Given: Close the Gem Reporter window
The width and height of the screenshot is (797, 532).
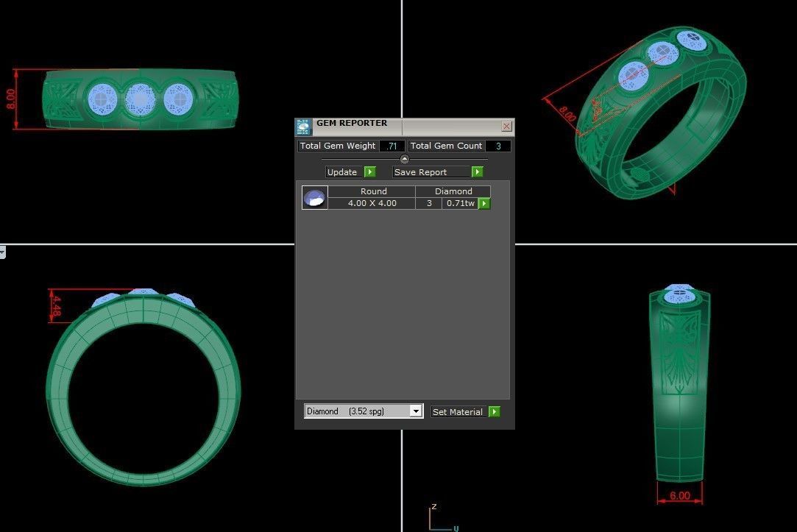Looking at the screenshot, I should tap(506, 126).
